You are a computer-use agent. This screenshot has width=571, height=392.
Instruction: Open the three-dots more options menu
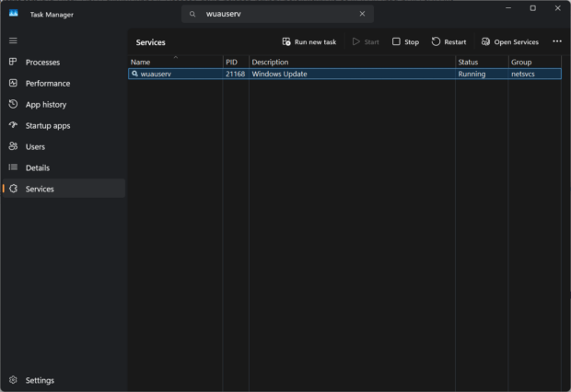pos(556,41)
